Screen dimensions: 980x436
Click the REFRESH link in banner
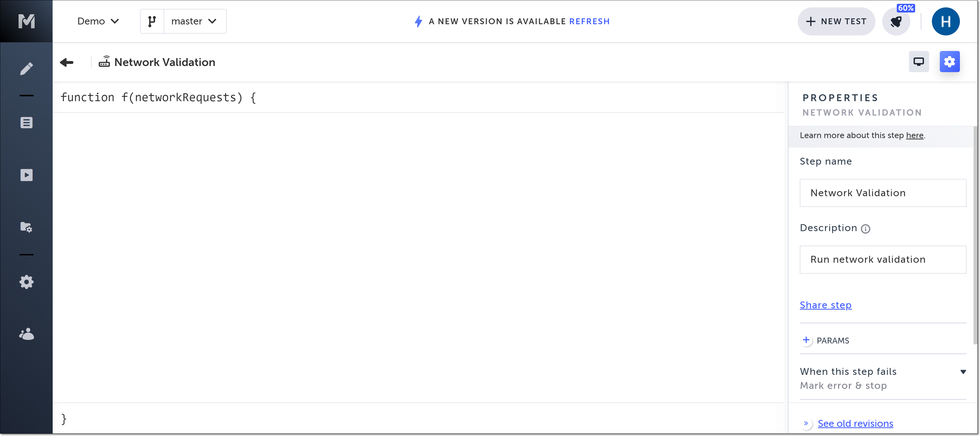point(589,21)
